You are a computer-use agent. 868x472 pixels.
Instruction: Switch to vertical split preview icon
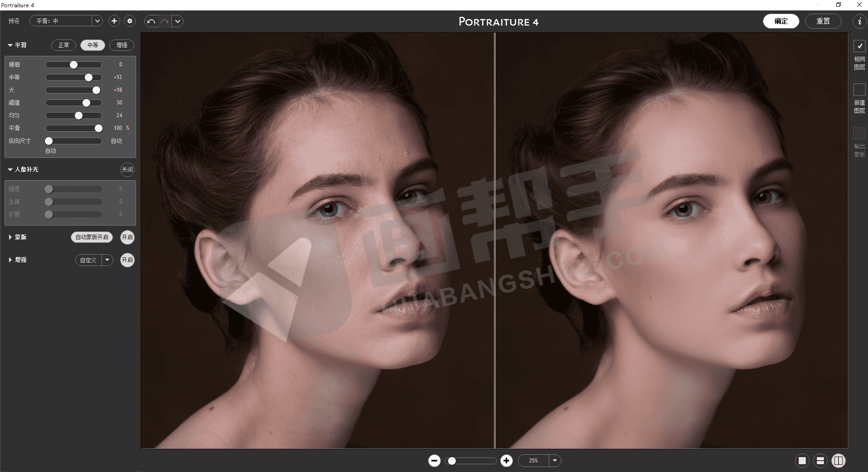(x=838, y=461)
